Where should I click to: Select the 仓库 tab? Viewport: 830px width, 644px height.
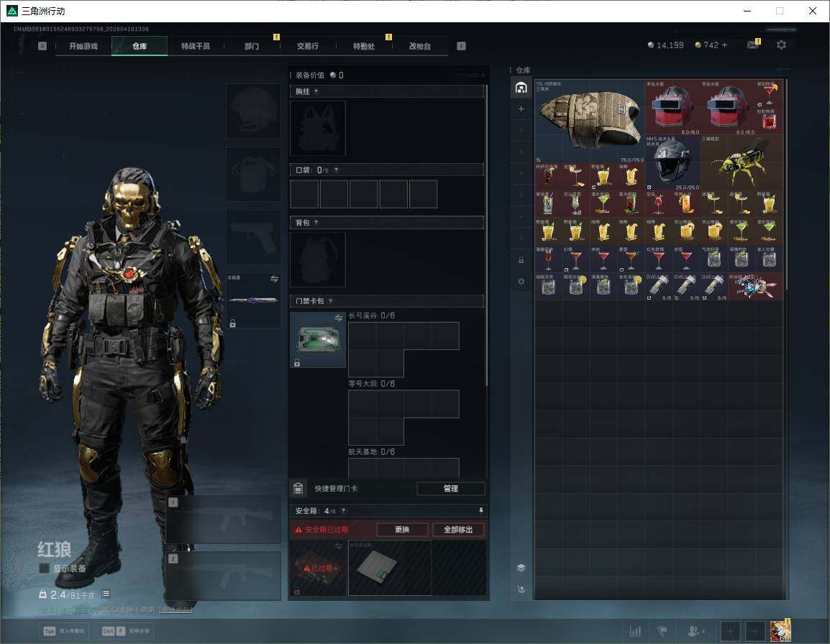[140, 46]
